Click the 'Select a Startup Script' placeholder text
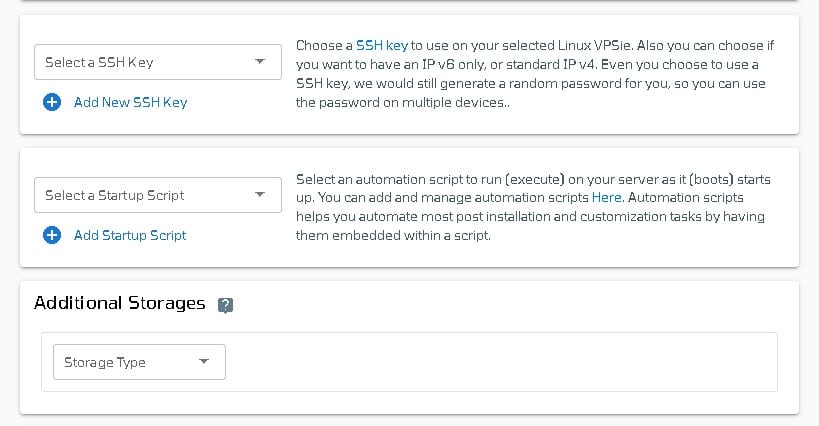Image resolution: width=819 pixels, height=426 pixels. coord(115,196)
